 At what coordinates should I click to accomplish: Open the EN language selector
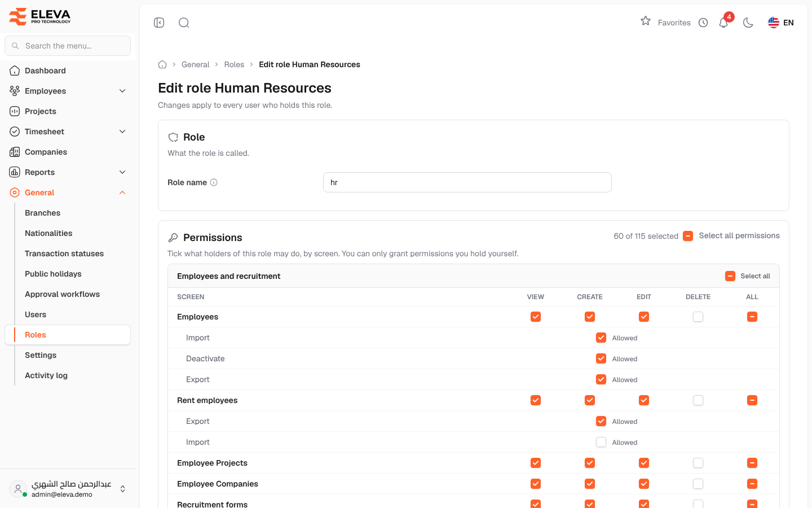point(781,23)
